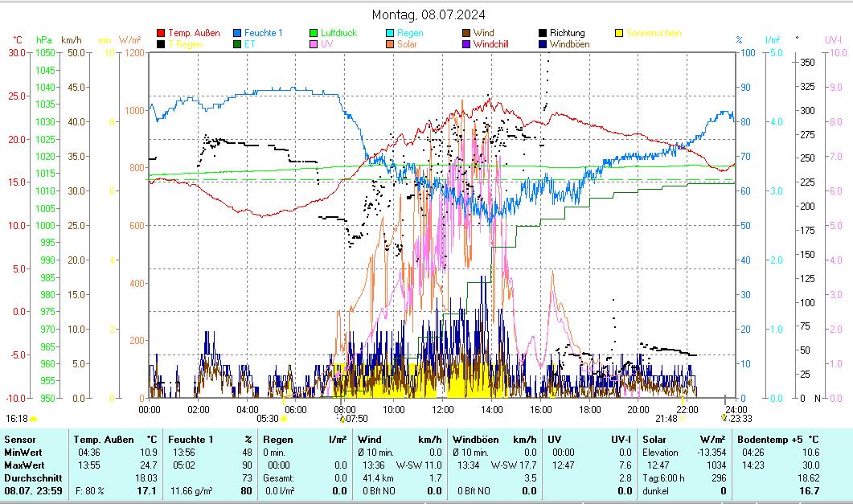
Task: Click the cyan Regen legend square
Action: [x=390, y=33]
